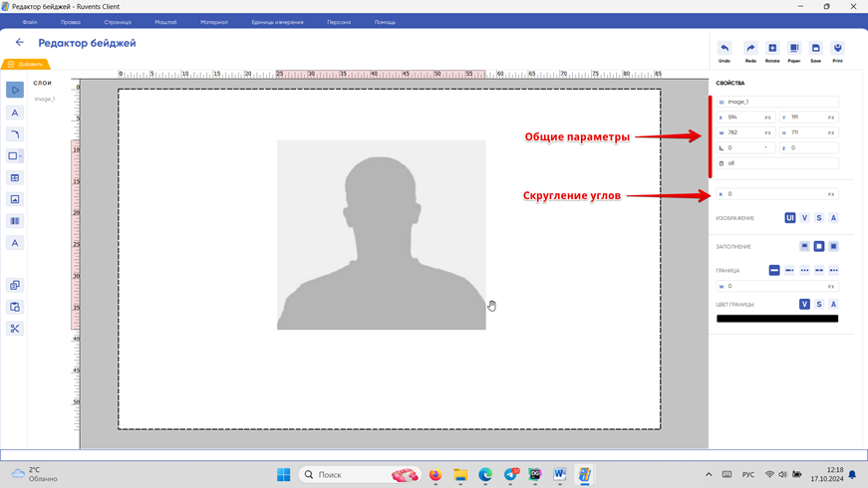868x488 pixels.
Task: Click the scissors cut icon
Action: pyautogui.click(x=15, y=329)
